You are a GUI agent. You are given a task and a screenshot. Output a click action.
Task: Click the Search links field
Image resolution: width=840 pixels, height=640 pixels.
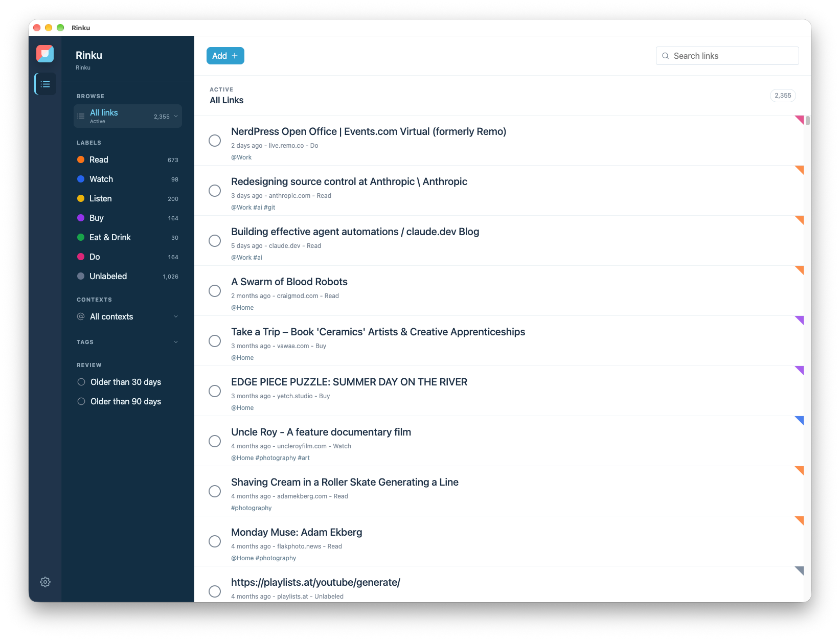[727, 56]
